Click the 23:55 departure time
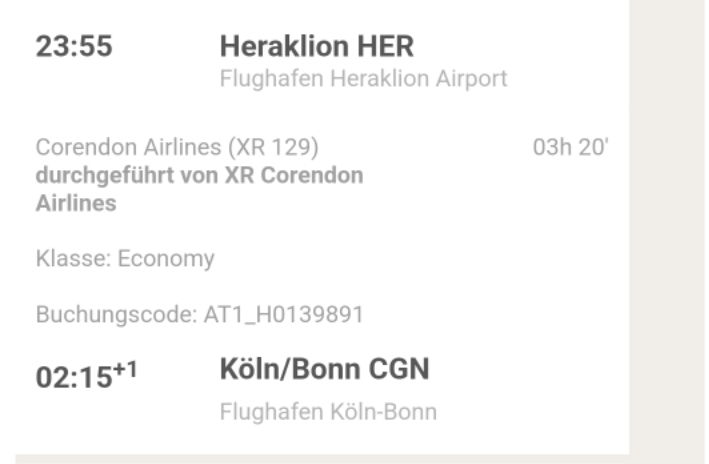Viewport: 709px width, 464px height. (x=74, y=46)
